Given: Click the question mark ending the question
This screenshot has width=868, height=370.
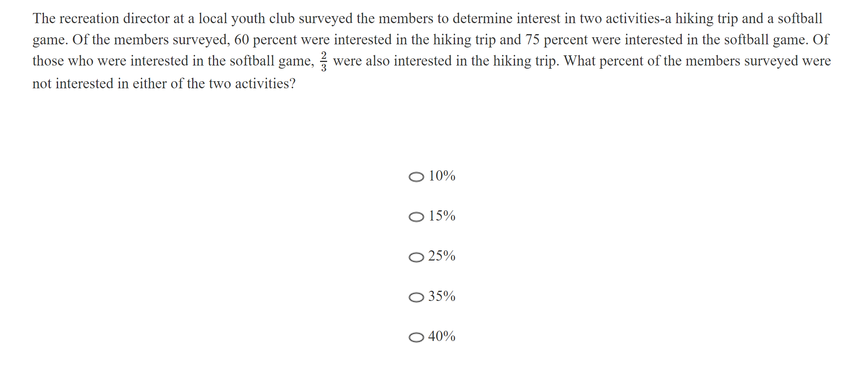Looking at the screenshot, I should pos(292,84).
